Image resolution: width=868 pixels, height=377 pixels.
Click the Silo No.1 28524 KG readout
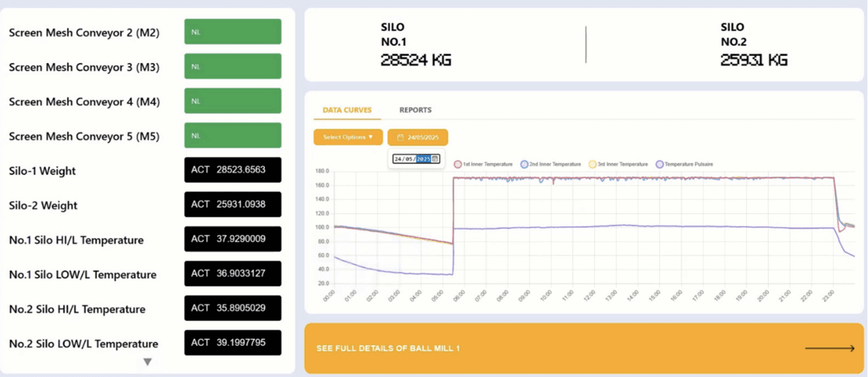[416, 60]
